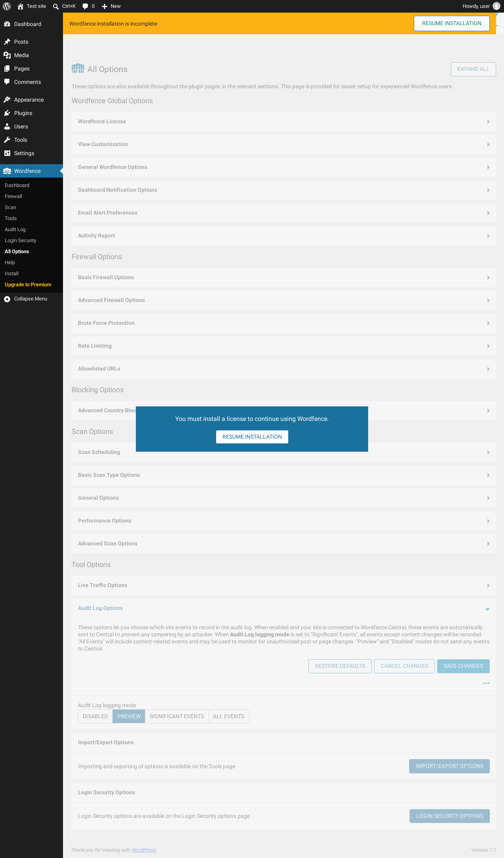The height and width of the screenshot is (858, 504).
Task: Expand Dashboard Notification Options
Action: pyautogui.click(x=283, y=190)
